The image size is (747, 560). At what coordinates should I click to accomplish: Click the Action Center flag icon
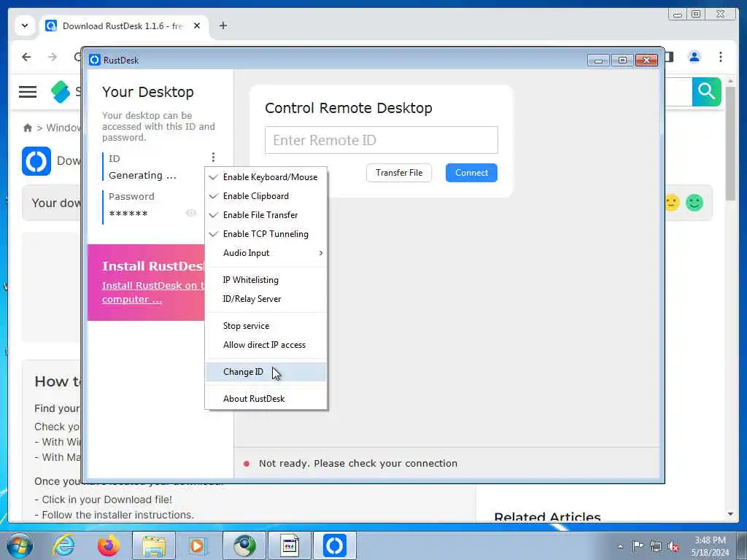[x=638, y=545]
